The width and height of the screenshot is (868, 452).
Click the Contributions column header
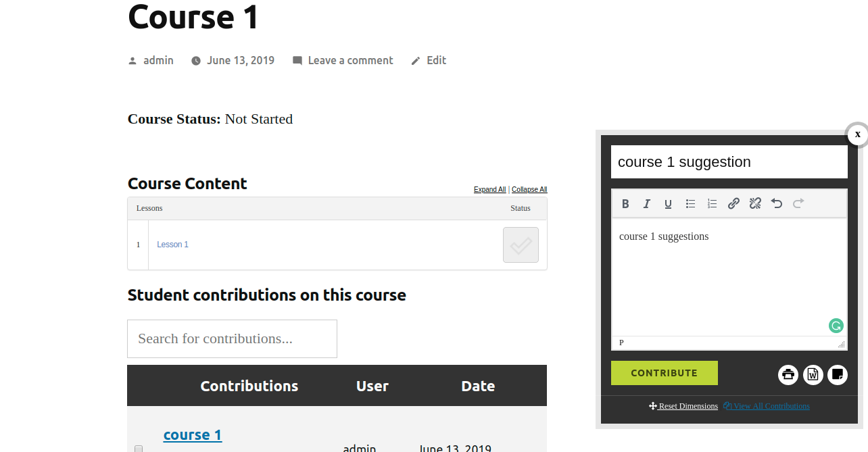[x=249, y=386]
